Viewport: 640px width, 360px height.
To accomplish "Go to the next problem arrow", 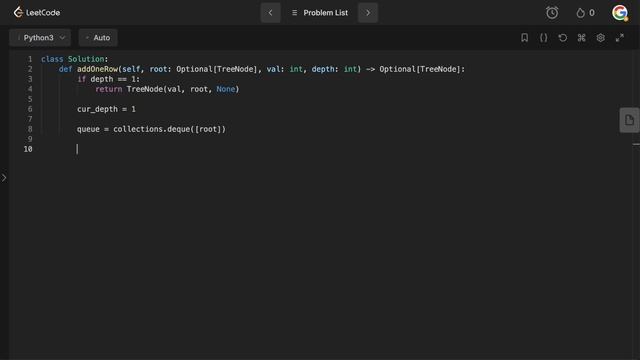I will point(368,13).
